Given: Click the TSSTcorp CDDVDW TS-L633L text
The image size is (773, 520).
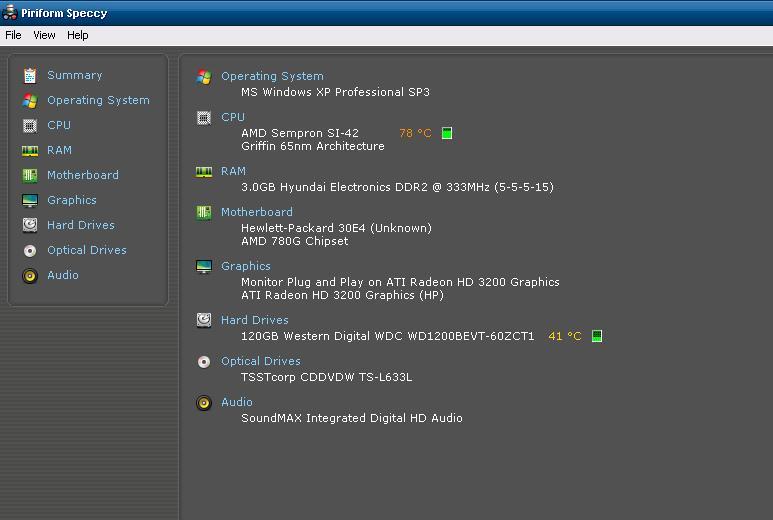Looking at the screenshot, I should coord(326,377).
